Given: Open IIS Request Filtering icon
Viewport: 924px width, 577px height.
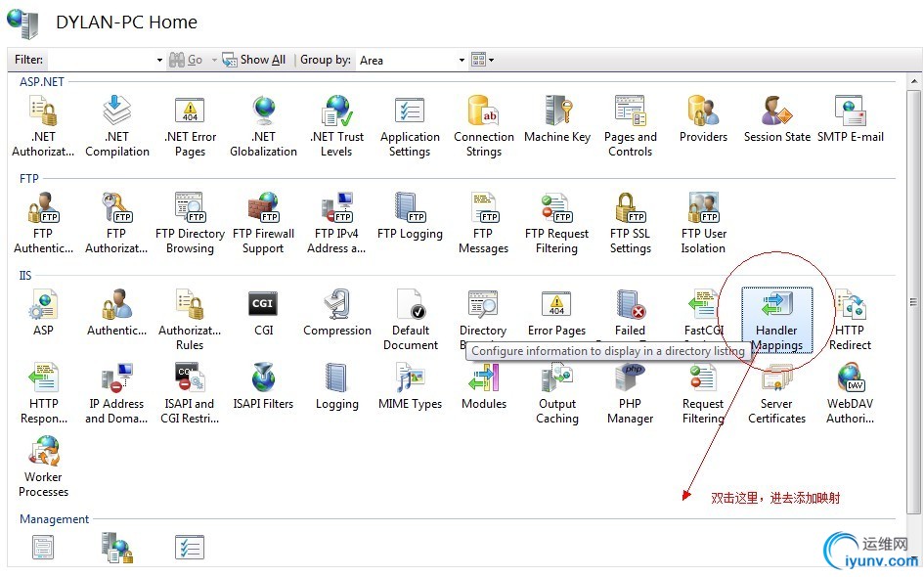Looking at the screenshot, I should click(703, 393).
